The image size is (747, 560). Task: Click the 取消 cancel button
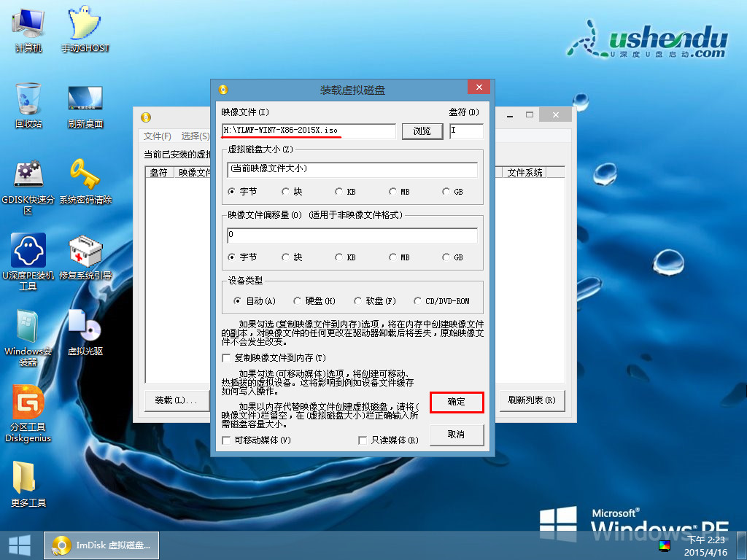pyautogui.click(x=457, y=435)
